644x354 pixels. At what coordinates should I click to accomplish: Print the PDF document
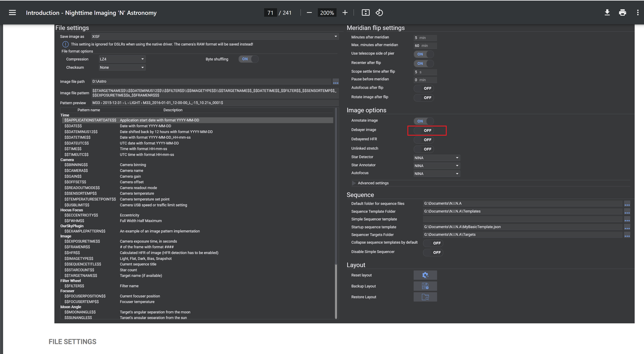(x=622, y=13)
